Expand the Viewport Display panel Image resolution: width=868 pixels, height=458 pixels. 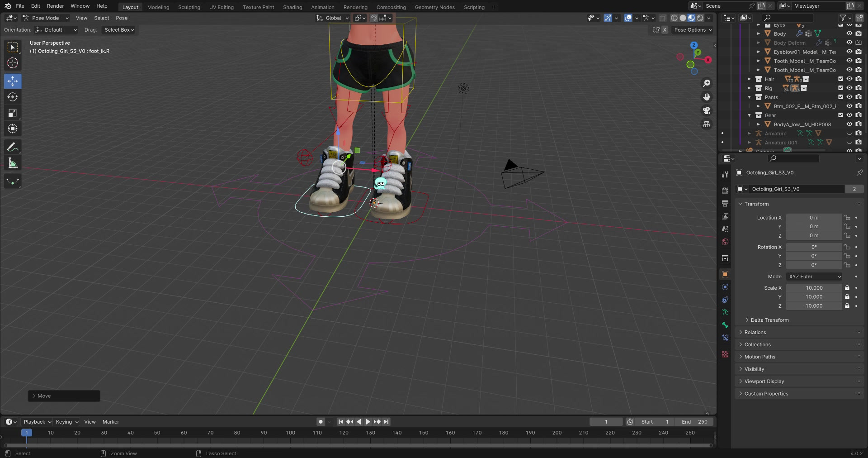(x=764, y=382)
